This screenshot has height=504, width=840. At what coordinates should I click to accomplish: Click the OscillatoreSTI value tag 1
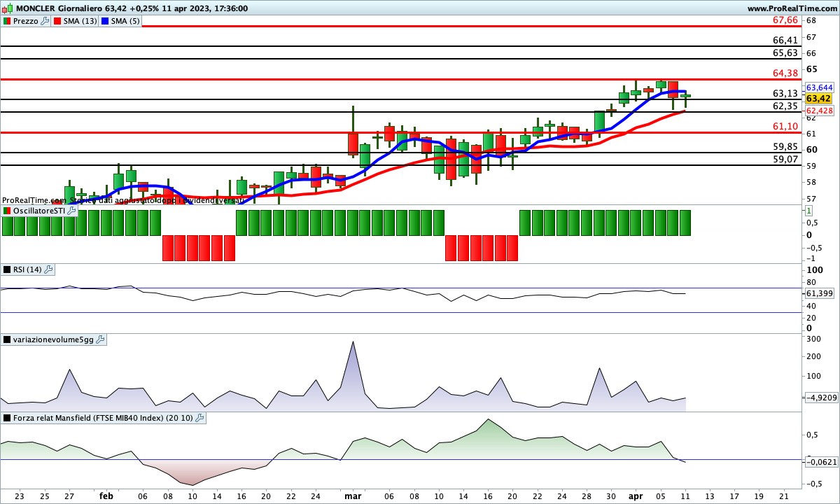coord(808,211)
